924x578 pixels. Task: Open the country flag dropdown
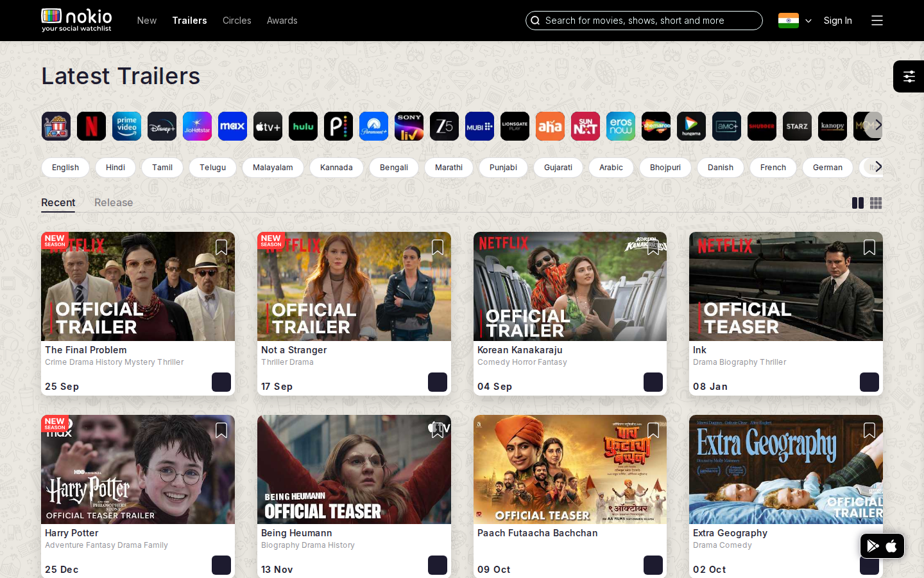coord(795,21)
